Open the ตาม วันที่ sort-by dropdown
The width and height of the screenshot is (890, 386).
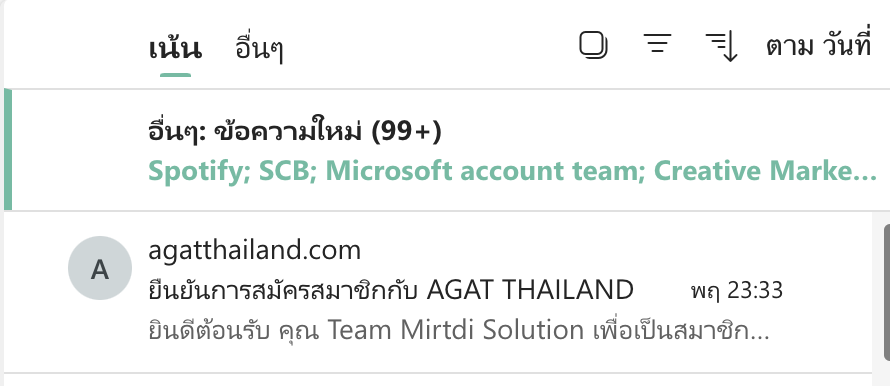tap(818, 46)
